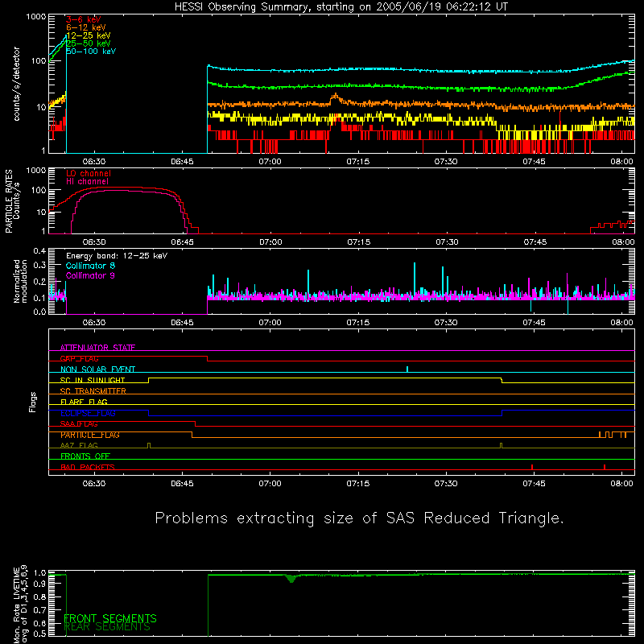644x644 pixels.
Task: Click the 06:30 tick label under counts panel
Action: (94, 162)
